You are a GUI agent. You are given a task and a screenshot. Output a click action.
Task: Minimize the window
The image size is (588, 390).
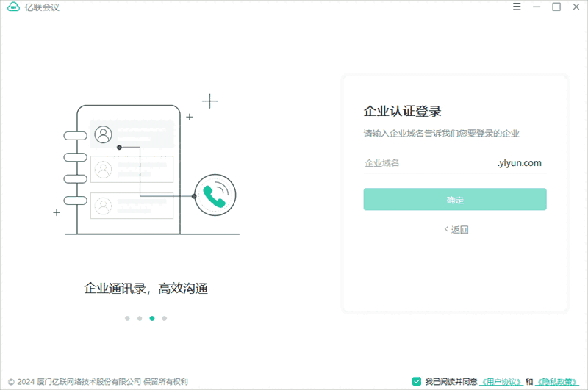[x=537, y=7]
